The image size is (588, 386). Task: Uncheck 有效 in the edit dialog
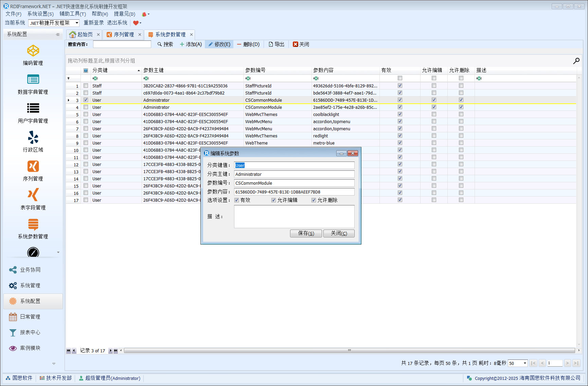[237, 200]
